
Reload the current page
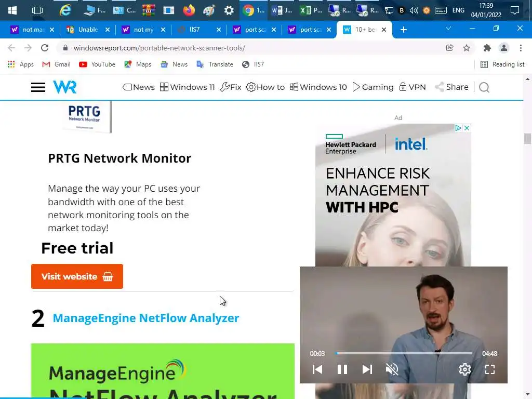[45, 48]
